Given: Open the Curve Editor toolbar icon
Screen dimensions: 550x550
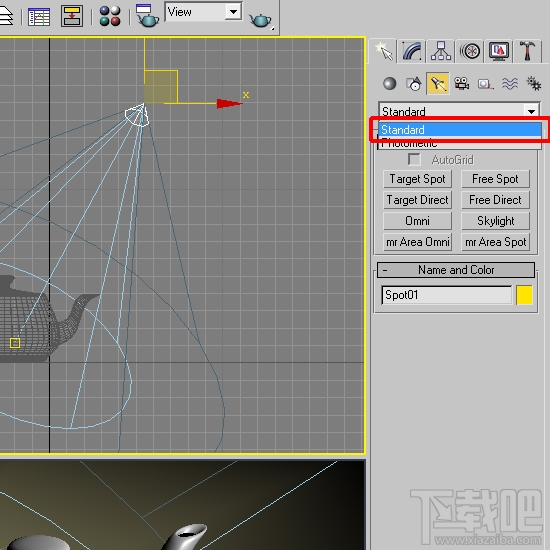Looking at the screenshot, I should tap(39, 16).
